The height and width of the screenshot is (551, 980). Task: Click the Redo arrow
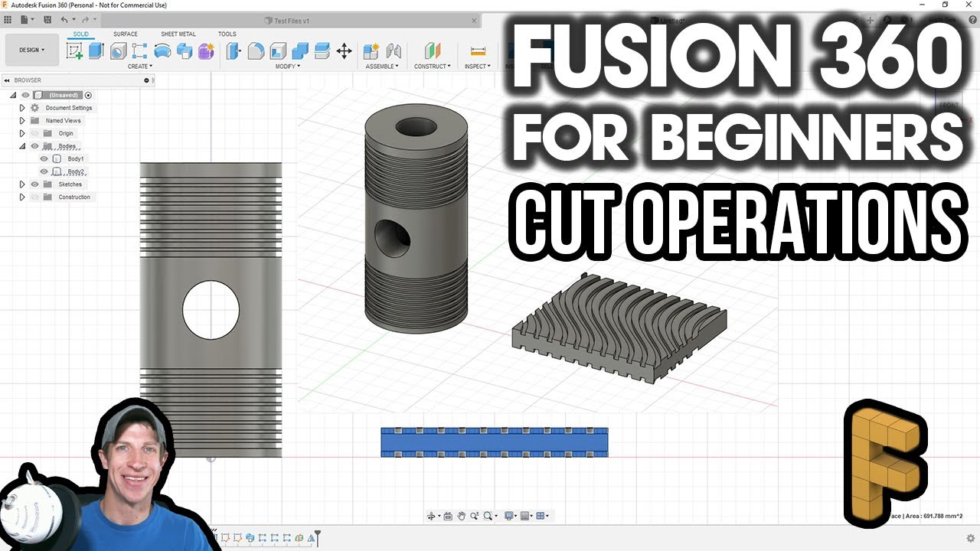tap(84, 19)
